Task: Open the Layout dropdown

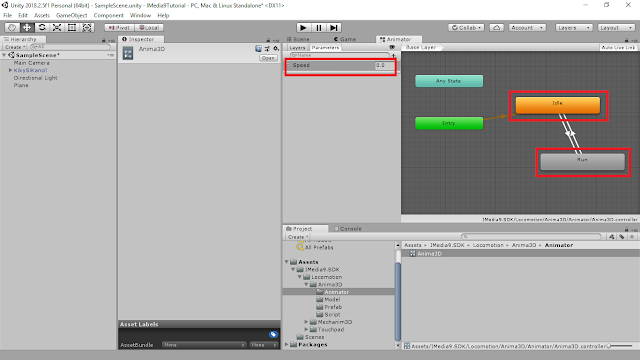Action: pos(616,27)
